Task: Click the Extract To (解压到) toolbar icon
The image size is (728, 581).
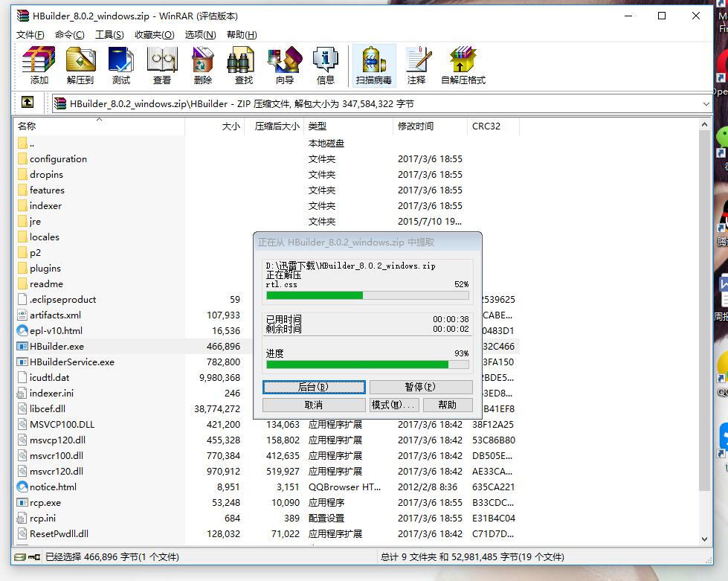Action: [80, 60]
